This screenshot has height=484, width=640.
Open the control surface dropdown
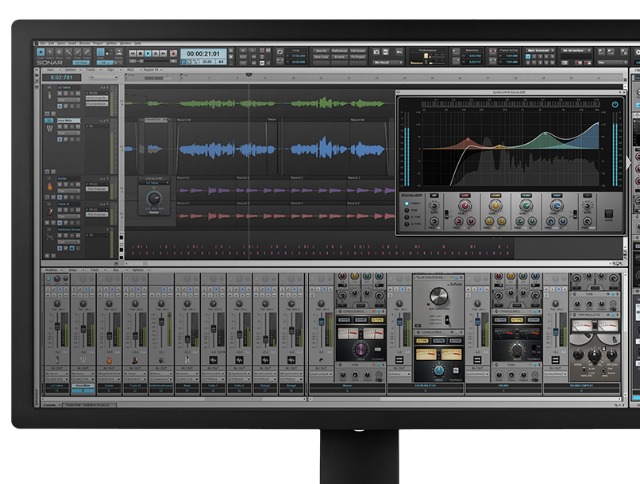pos(577,51)
